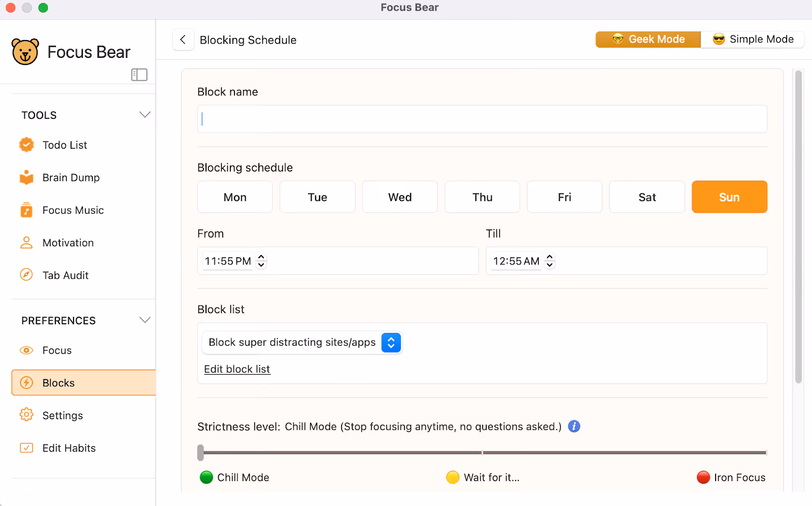The height and width of the screenshot is (506, 812).
Task: Toggle the sidebar collapse icon
Action: click(x=139, y=75)
